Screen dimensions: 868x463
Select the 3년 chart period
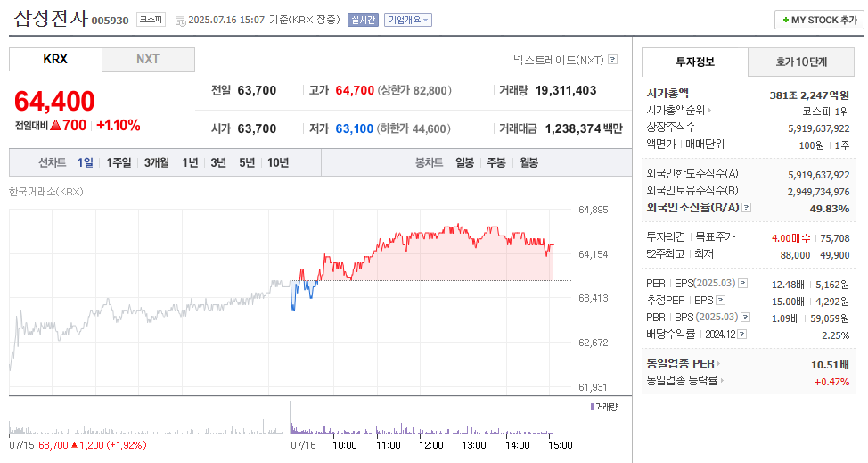[x=218, y=163]
